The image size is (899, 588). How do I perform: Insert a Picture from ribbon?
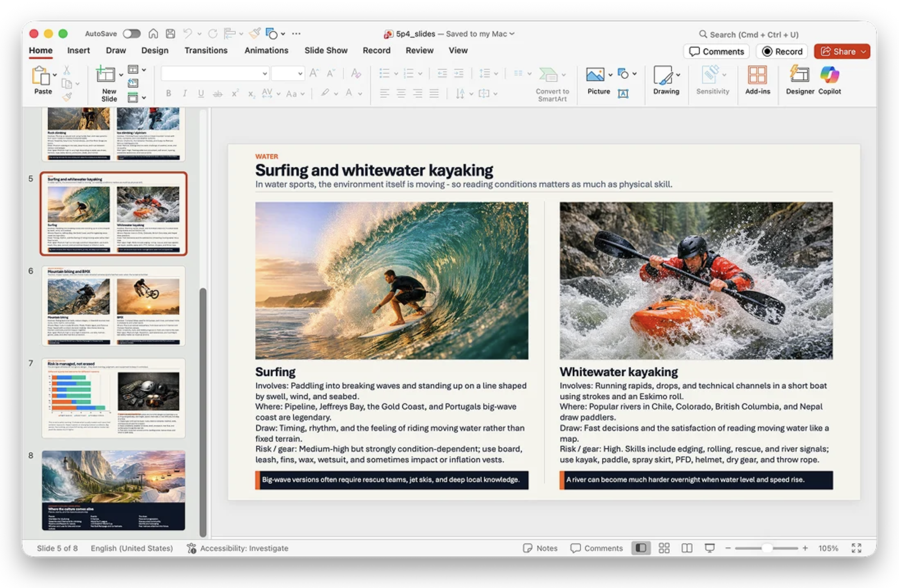pyautogui.click(x=595, y=75)
